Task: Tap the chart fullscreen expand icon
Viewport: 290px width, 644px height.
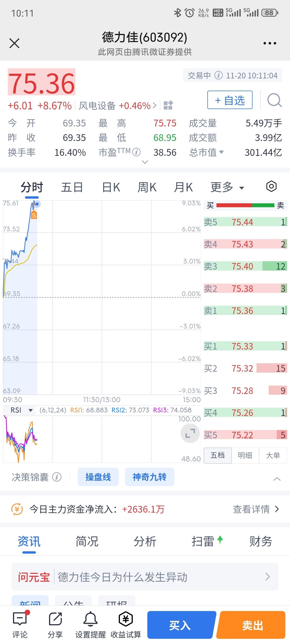Action: point(190,433)
